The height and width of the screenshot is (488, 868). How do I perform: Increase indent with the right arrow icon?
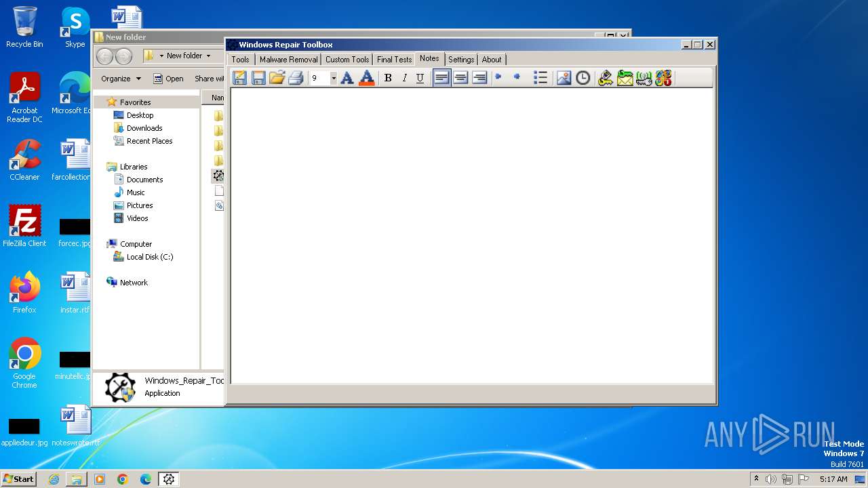pyautogui.click(x=498, y=77)
